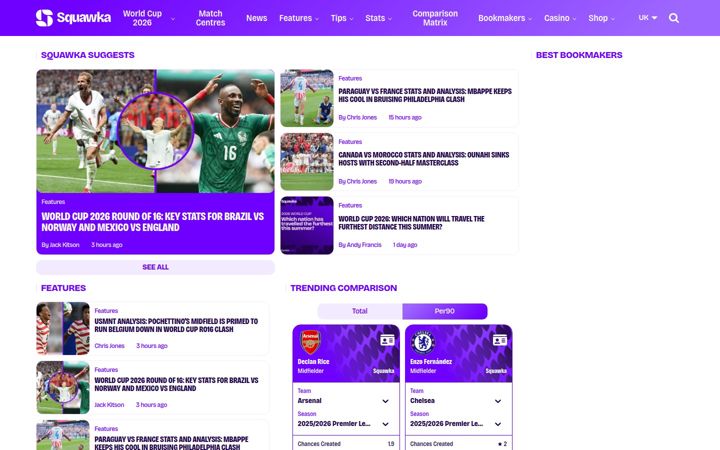
Task: Open the Chelsea team dropdown
Action: tap(456, 400)
